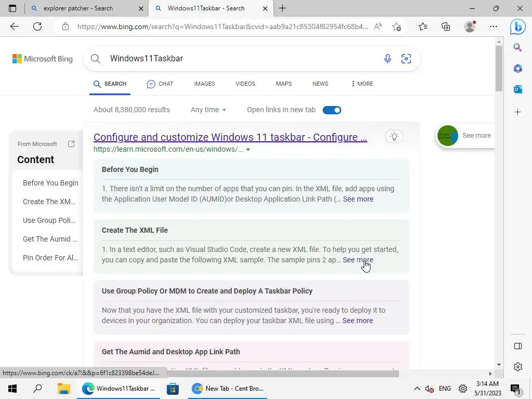Jump to Pin Order For Al... in Content
The width and height of the screenshot is (532, 399).
[50, 258]
